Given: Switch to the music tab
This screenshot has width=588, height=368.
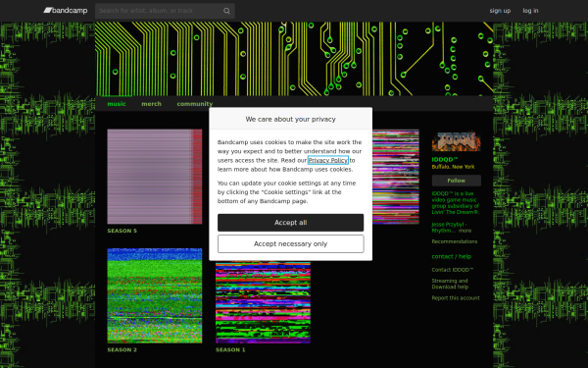Looking at the screenshot, I should click(x=117, y=104).
